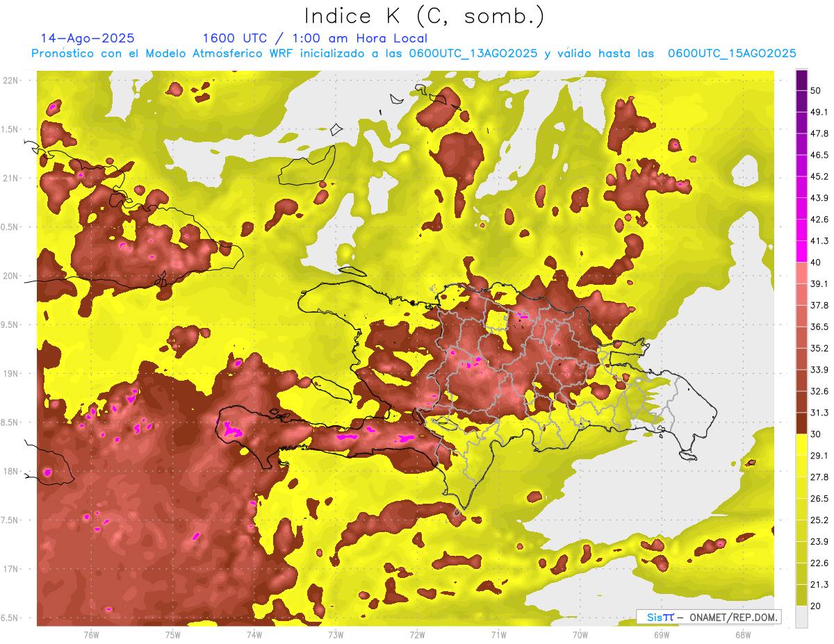This screenshot has height=644, width=834.
Task: Click the "29.1" color scale value
Action: click(819, 455)
